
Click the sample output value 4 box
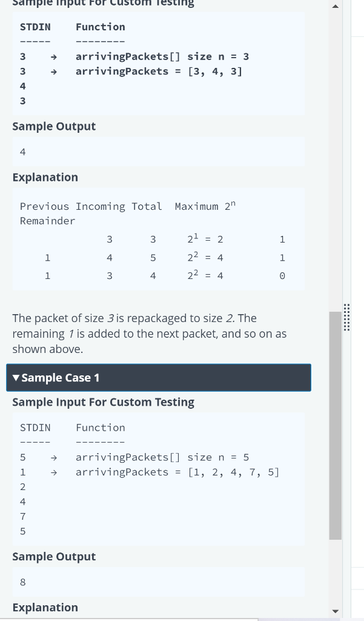[159, 152]
